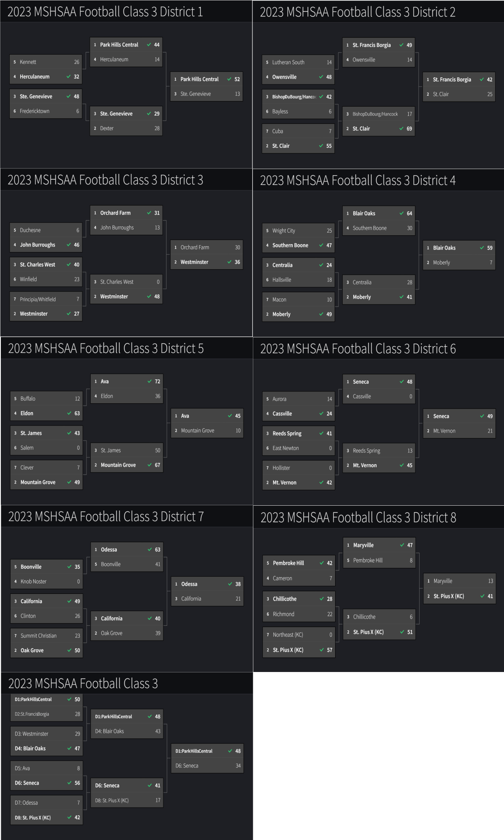Click the Class 3 District 8 bracket heading
Screen dimensions: 504x840
click(x=358, y=517)
